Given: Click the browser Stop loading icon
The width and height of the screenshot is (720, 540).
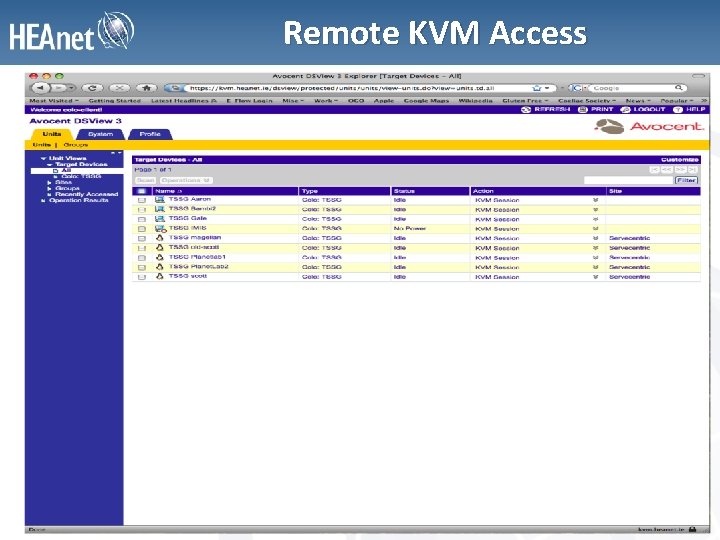Looking at the screenshot, I should pyautogui.click(x=119, y=87).
